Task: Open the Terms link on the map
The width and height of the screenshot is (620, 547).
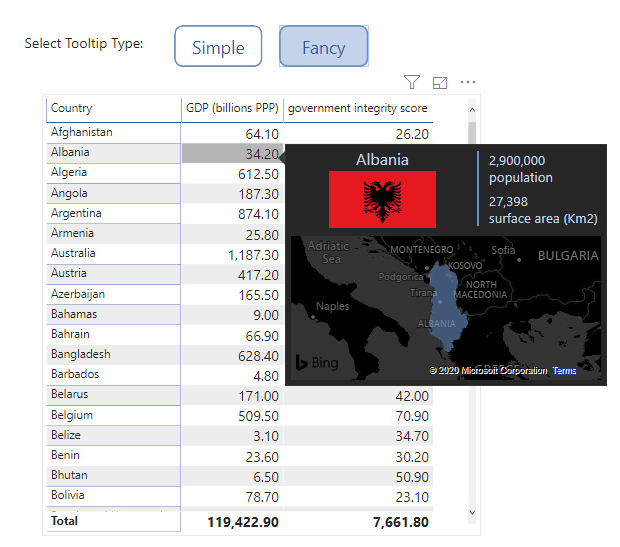Action: (564, 371)
